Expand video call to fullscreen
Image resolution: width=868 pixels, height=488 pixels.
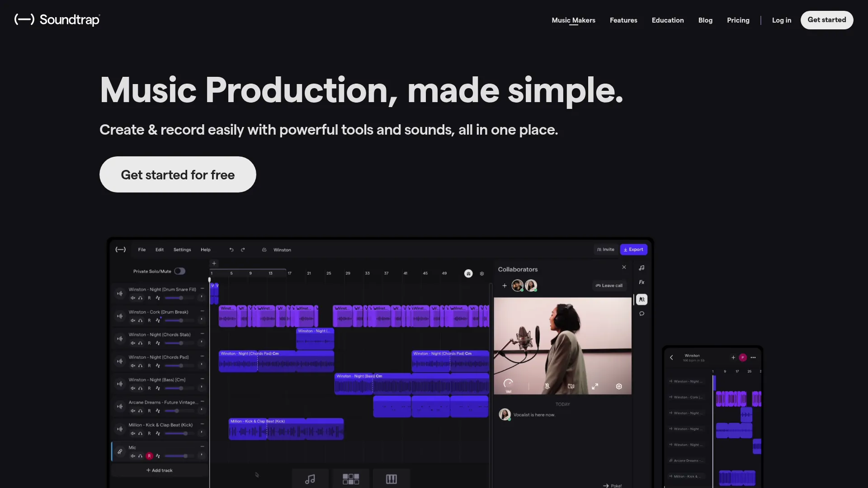click(595, 386)
